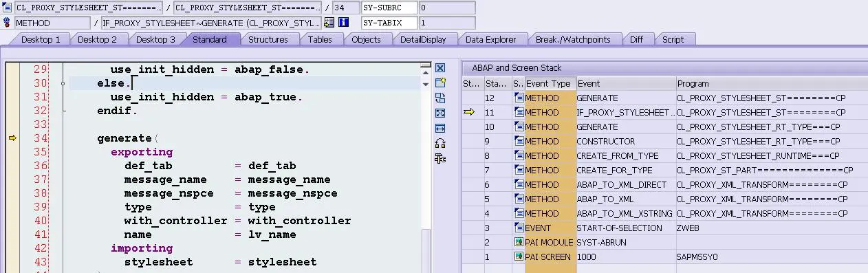868x273 pixels.
Task: Click the Program column header
Action: (772, 83)
